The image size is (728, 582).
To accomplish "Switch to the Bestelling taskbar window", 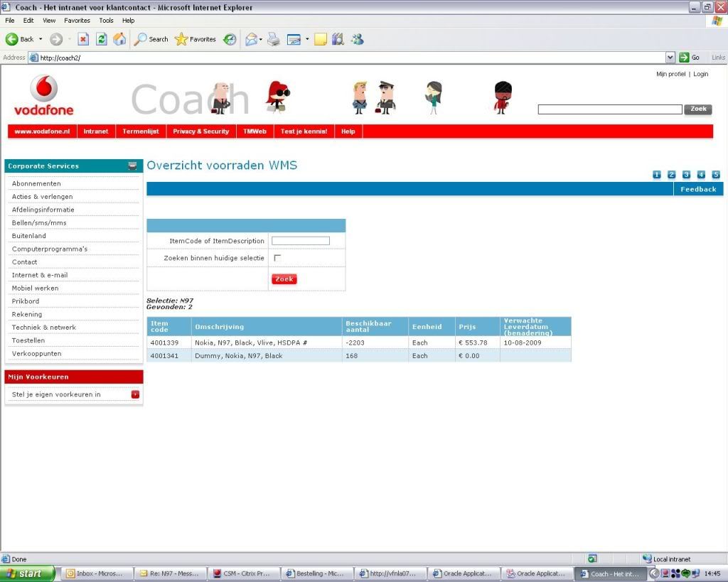I will click(316, 573).
